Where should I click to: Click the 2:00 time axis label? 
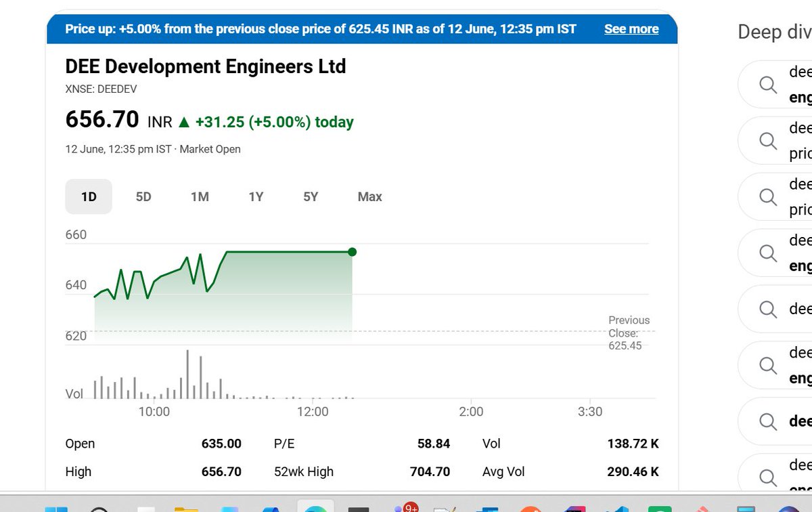click(471, 412)
